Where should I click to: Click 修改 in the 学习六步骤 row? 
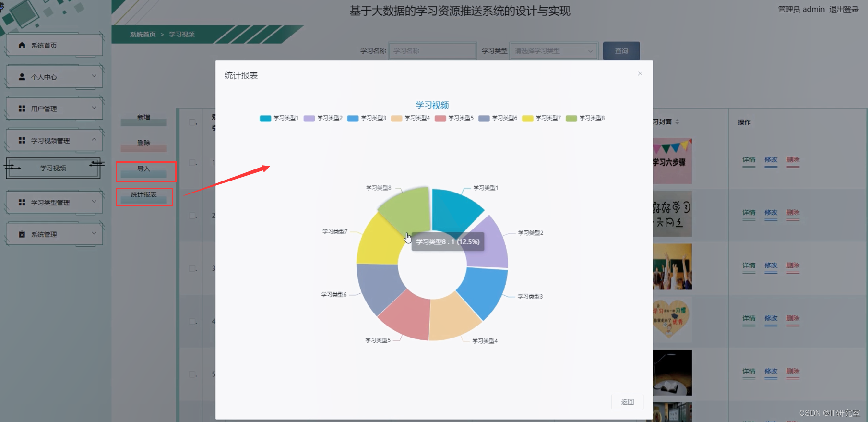click(771, 160)
